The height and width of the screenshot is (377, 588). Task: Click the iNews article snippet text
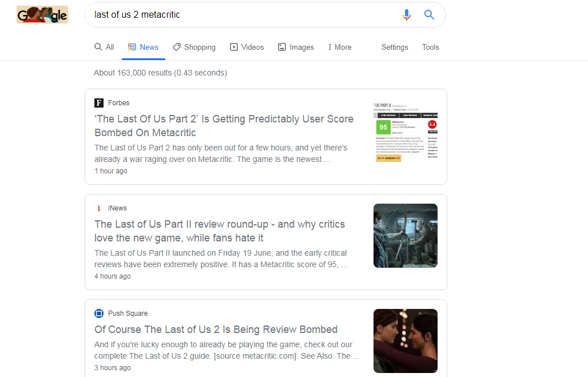(x=221, y=259)
